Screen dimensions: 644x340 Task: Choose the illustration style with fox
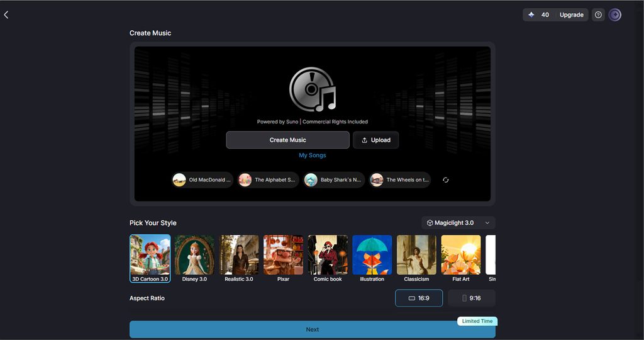[x=372, y=259]
